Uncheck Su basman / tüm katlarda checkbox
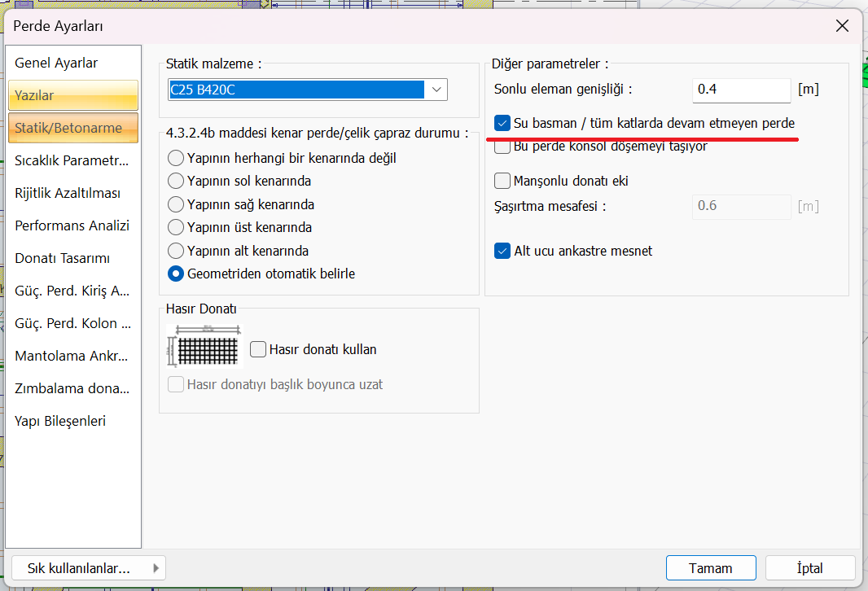This screenshot has height=591, width=868. (502, 123)
